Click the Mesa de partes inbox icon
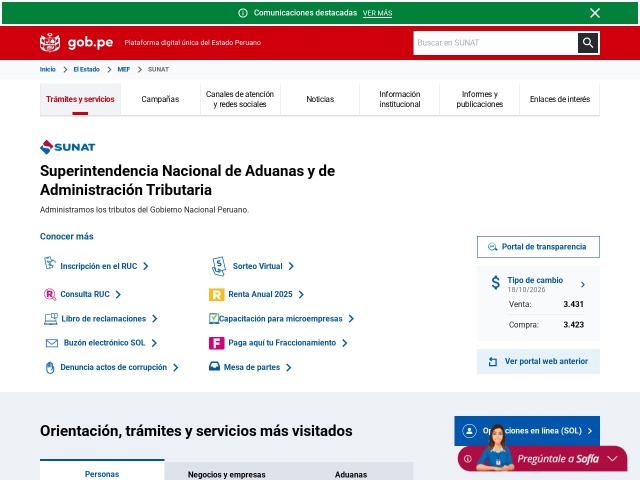 pyautogui.click(x=214, y=367)
